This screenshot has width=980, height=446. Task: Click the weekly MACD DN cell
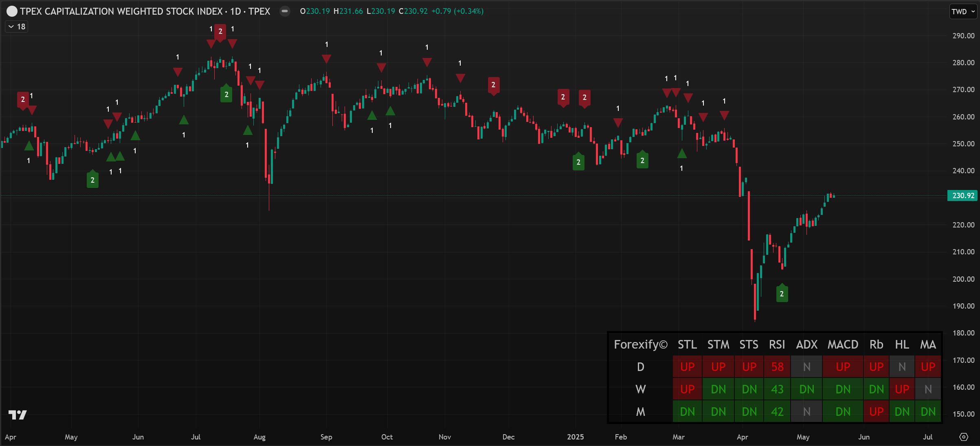click(842, 389)
